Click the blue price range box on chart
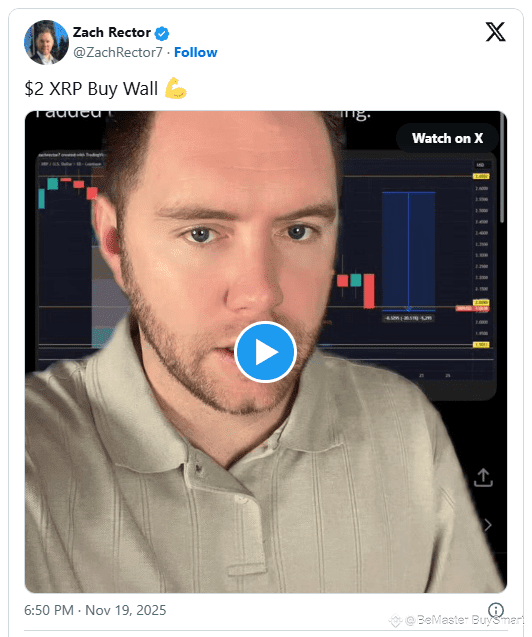The image size is (532, 637). [x=408, y=251]
